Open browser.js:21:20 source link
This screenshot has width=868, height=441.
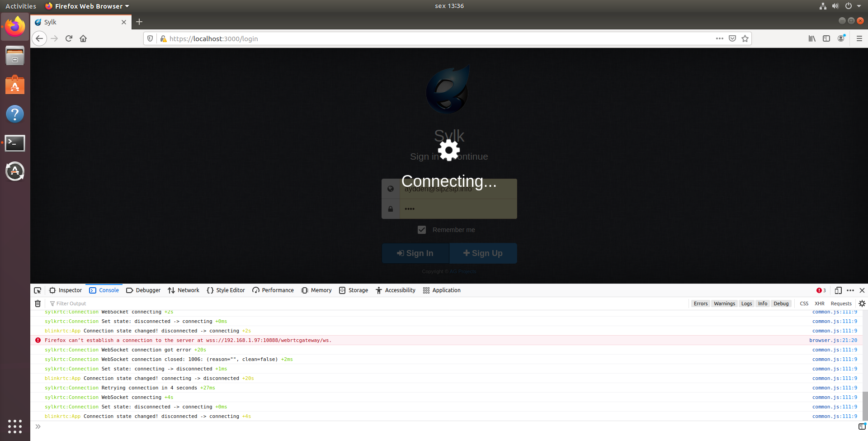833,340
